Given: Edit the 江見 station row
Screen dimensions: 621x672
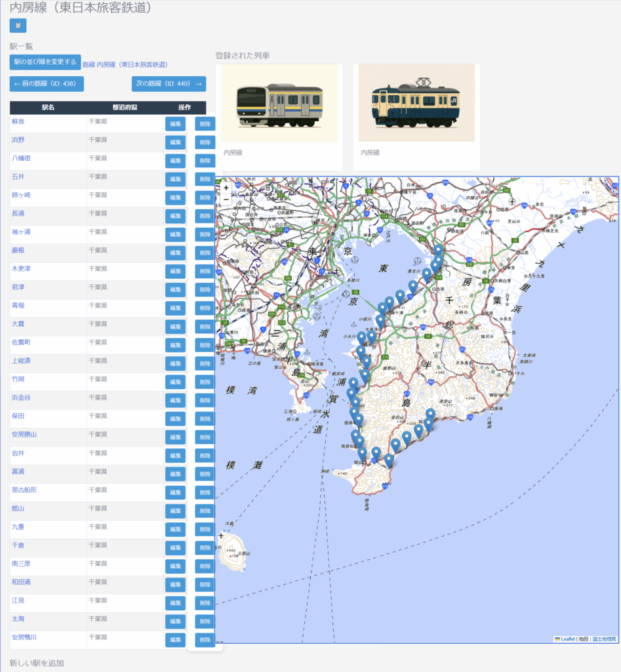Looking at the screenshot, I should (176, 603).
